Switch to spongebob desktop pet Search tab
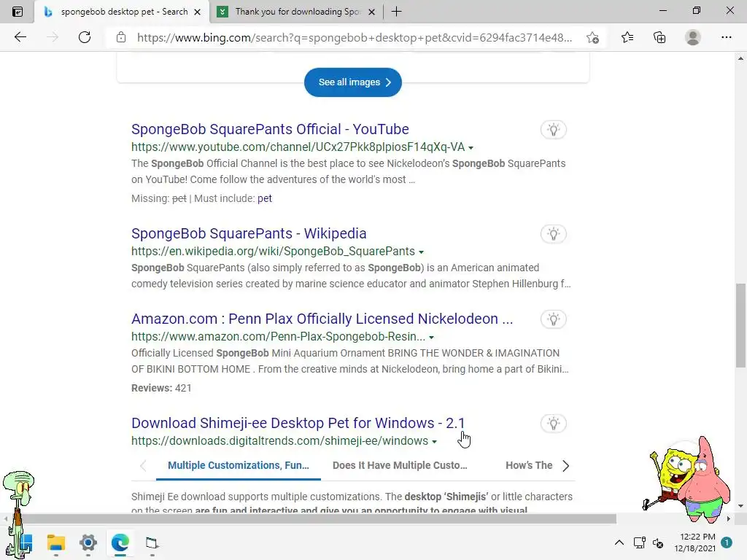 click(122, 12)
